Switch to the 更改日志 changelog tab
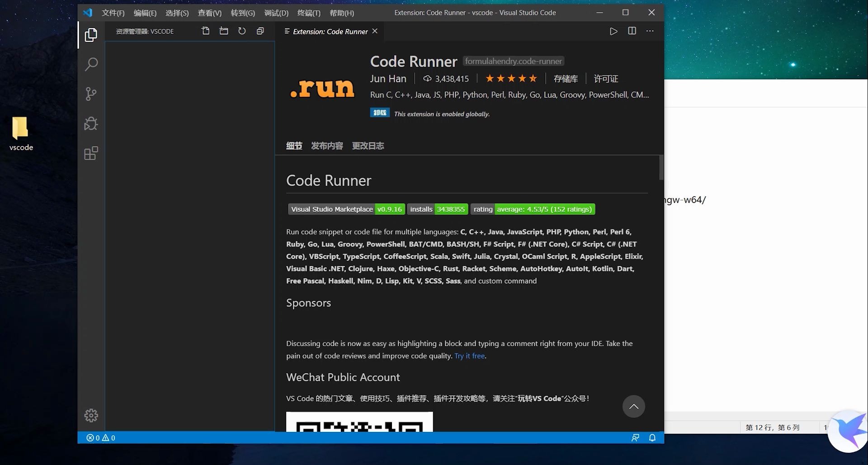868x465 pixels. (368, 146)
